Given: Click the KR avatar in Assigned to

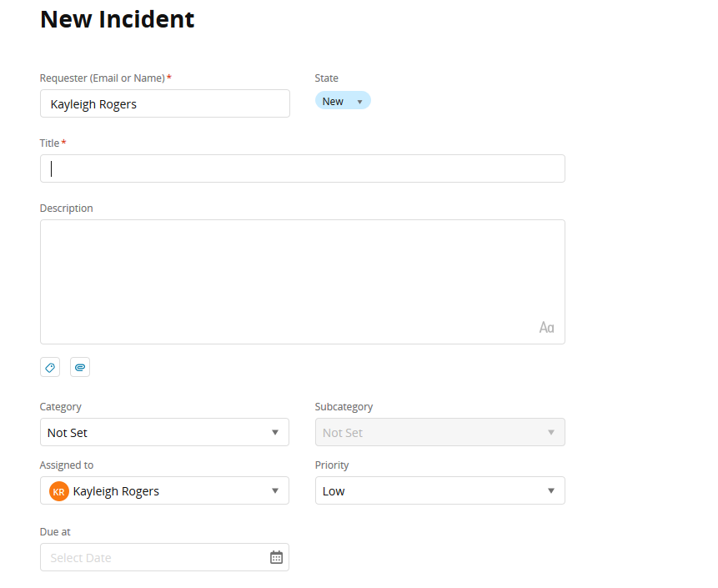Looking at the screenshot, I should click(58, 491).
